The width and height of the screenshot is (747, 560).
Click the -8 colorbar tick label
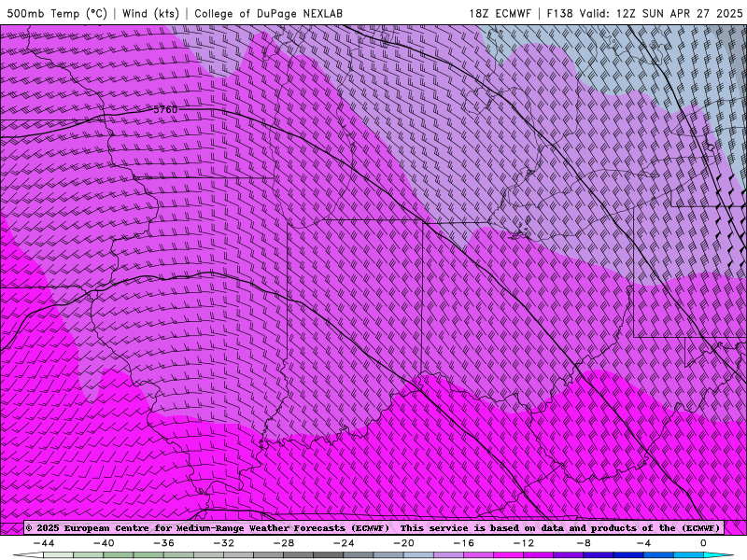tap(584, 543)
